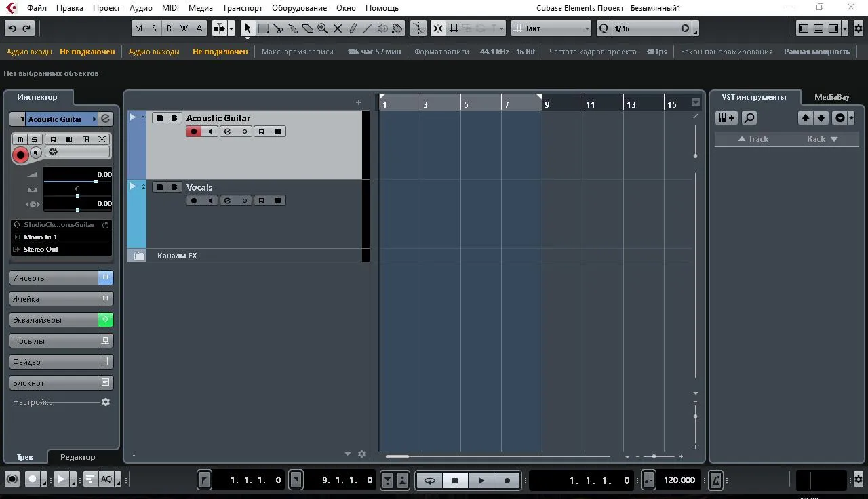Click the Add VST instrument icon
This screenshot has width=868, height=499.
726,118
